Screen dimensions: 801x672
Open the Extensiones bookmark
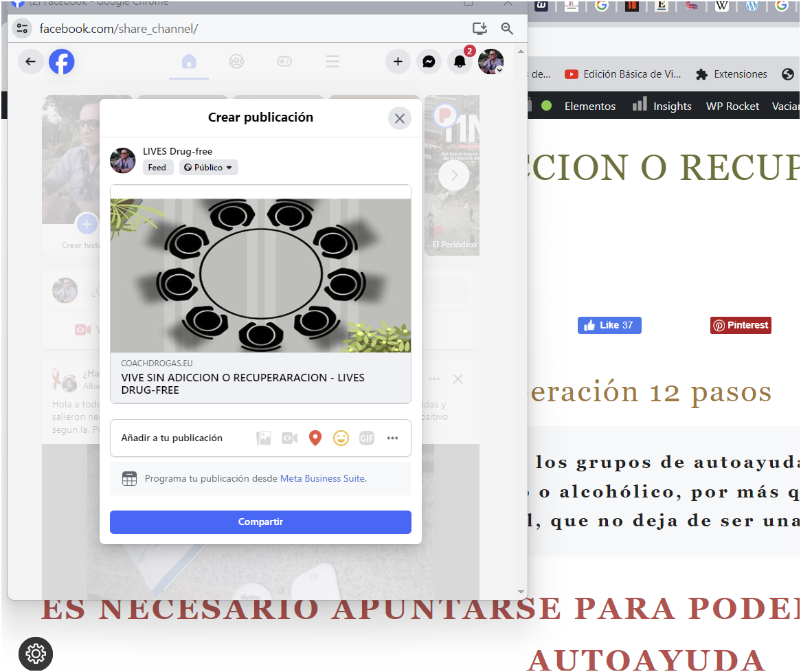[732, 75]
